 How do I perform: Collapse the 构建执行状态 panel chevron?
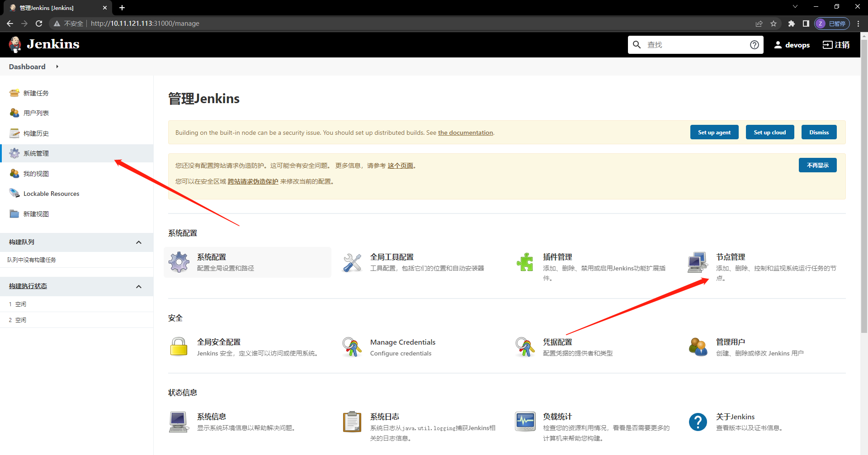(x=139, y=287)
